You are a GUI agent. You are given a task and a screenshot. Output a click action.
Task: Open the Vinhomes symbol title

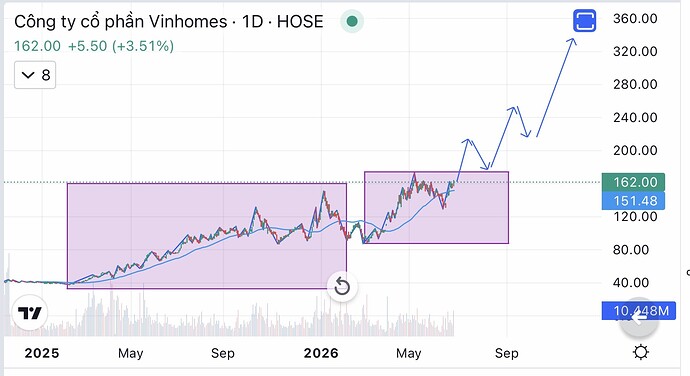[x=169, y=21]
